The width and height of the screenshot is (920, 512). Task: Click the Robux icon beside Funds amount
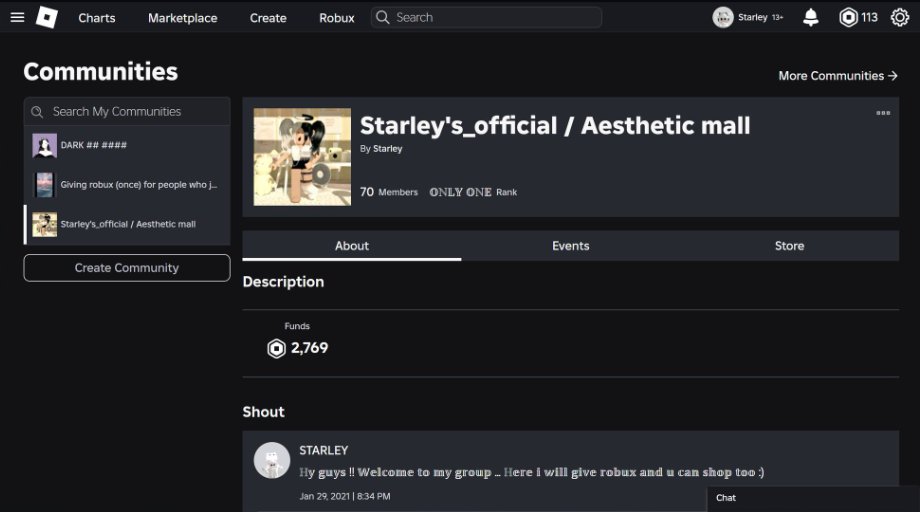pos(276,348)
